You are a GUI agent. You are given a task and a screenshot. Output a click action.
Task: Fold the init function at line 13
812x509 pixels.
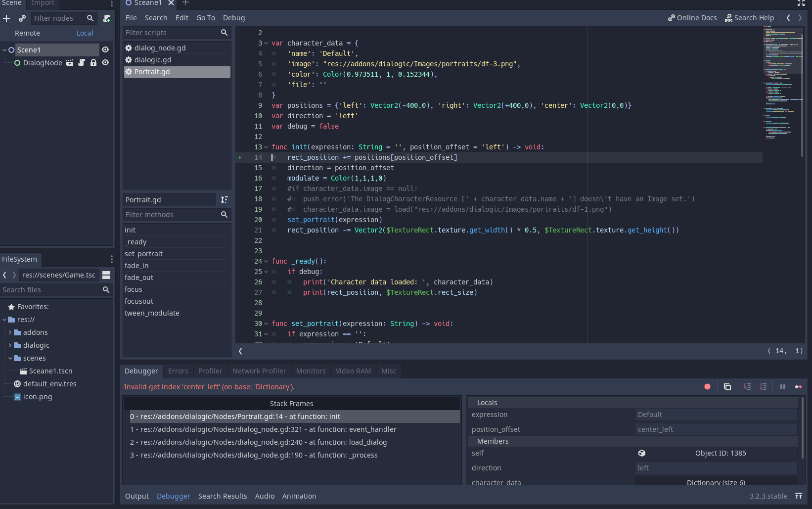(266, 147)
